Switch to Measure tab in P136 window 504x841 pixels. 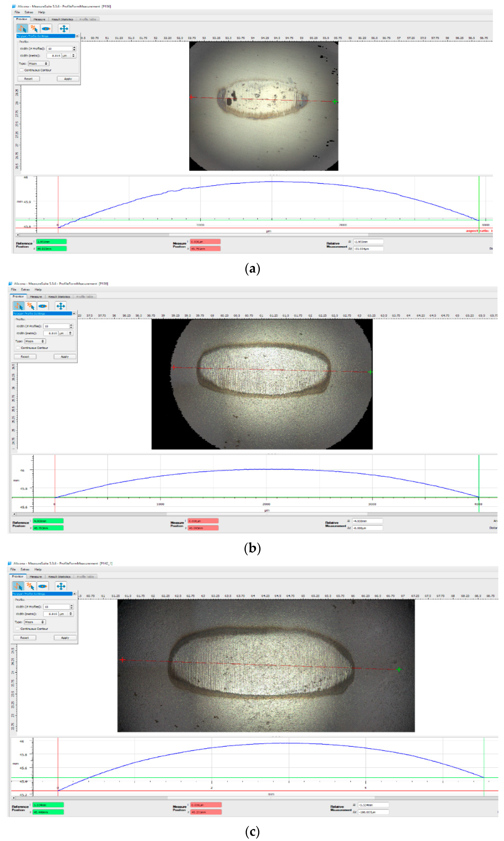pyautogui.click(x=39, y=19)
